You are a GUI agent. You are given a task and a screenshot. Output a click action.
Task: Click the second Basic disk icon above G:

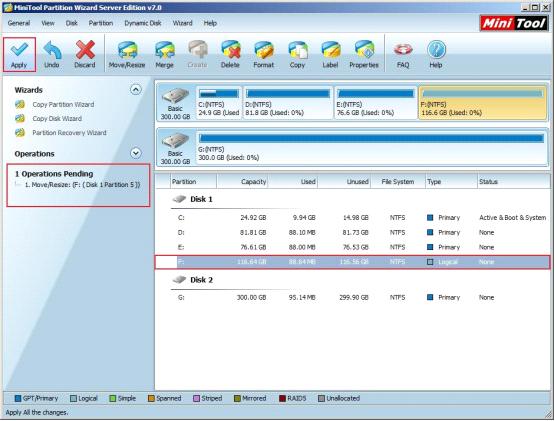click(175, 141)
